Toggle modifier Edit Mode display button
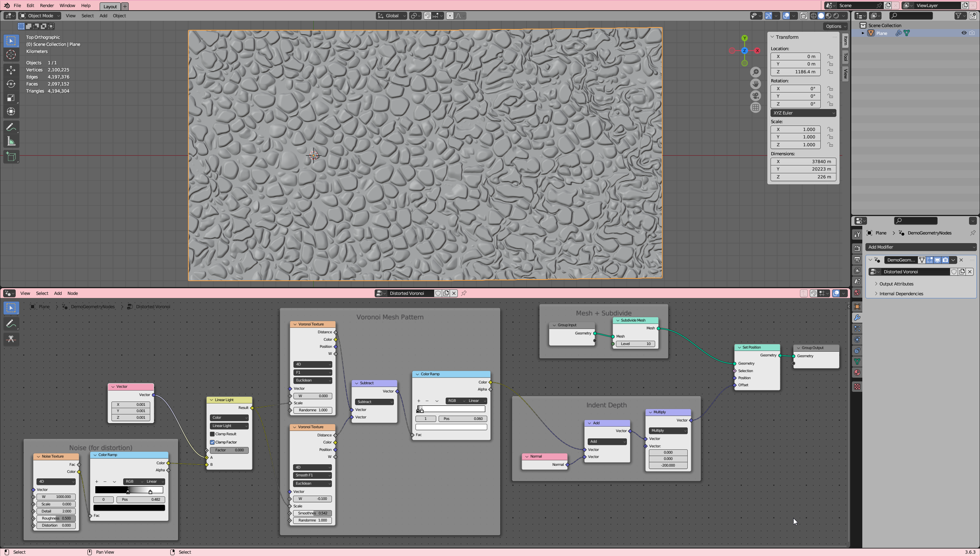This screenshot has width=980, height=556. pos(930,260)
